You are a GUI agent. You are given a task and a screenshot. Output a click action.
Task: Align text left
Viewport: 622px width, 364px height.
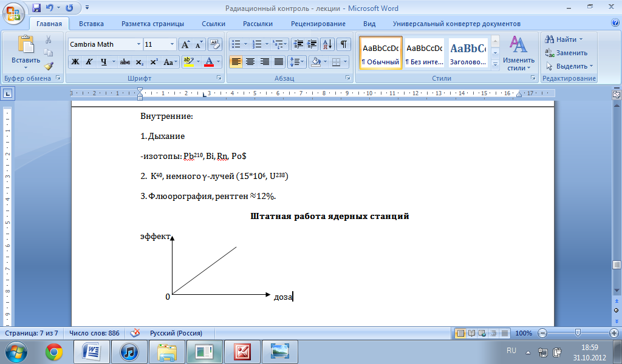click(x=236, y=62)
